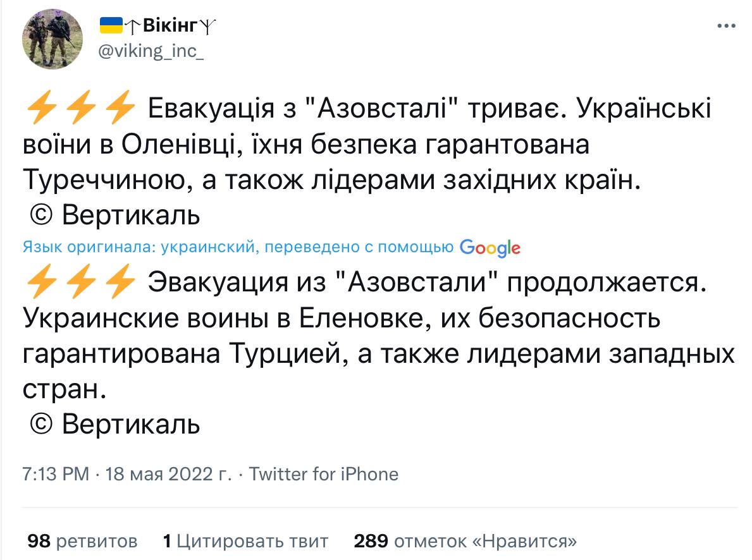The height and width of the screenshot is (560, 752).
Task: Click the Ukrainian flag emoji beside the name
Action: (111, 25)
